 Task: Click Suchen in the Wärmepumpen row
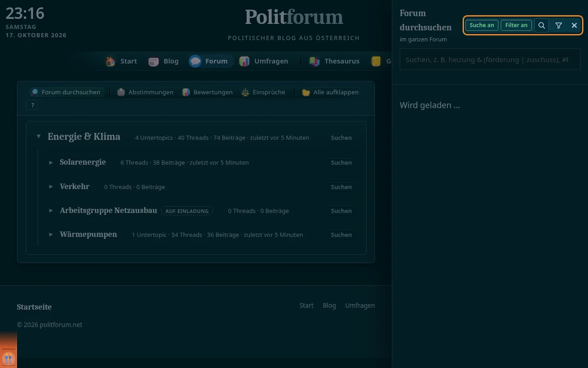click(341, 235)
